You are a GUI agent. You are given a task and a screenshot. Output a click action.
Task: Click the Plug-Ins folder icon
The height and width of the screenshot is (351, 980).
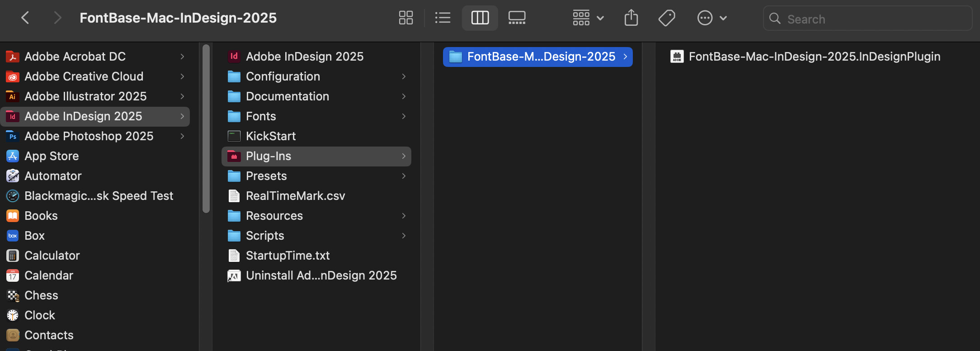tap(234, 156)
